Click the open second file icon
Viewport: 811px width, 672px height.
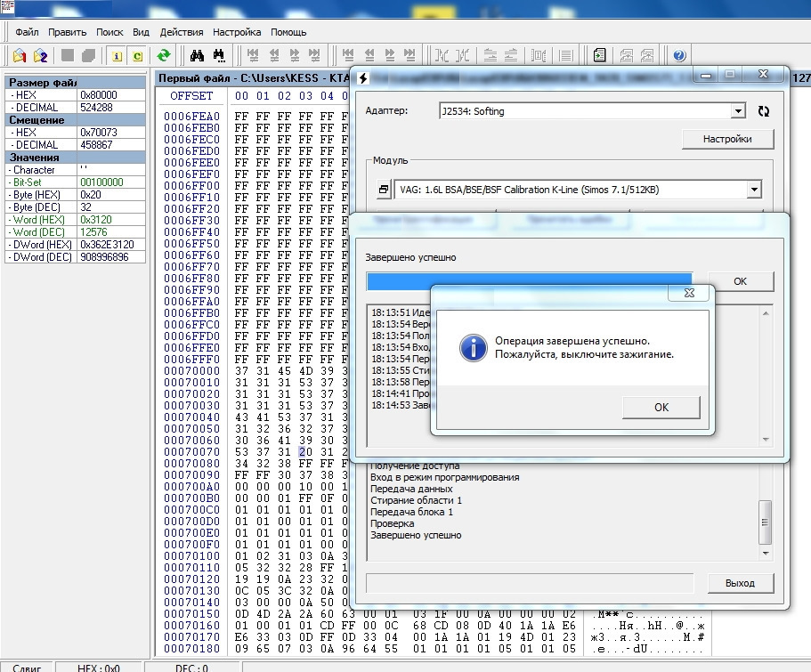[x=40, y=55]
